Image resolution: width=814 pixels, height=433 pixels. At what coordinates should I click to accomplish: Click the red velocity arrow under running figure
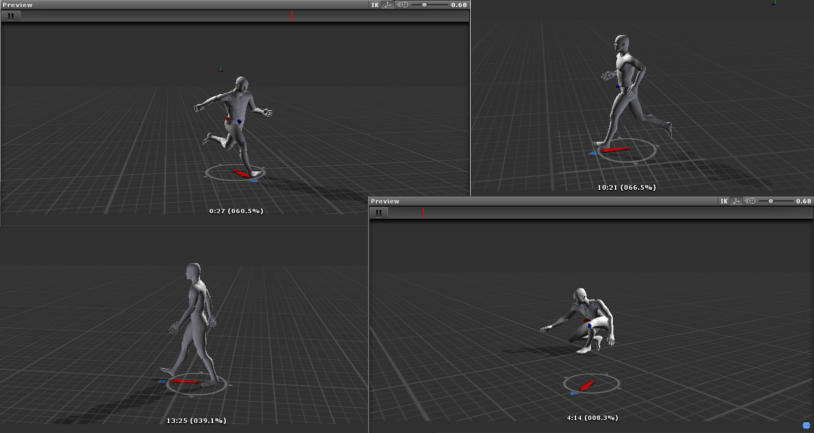pos(615,150)
